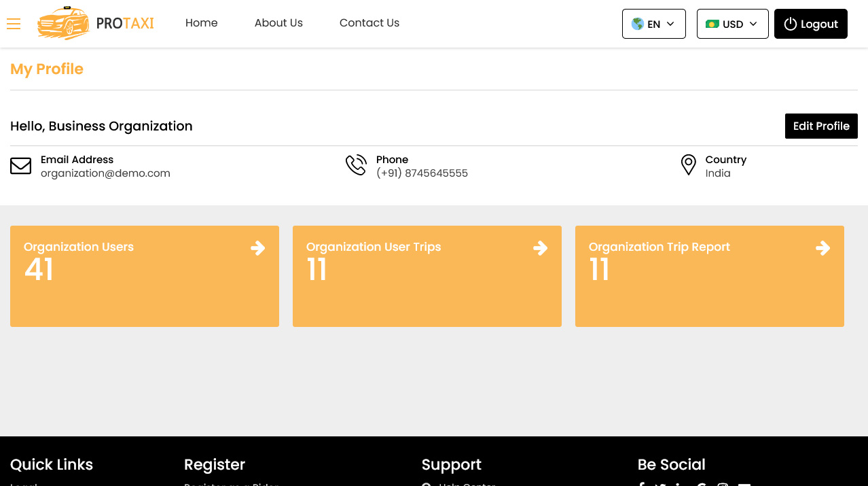Image resolution: width=868 pixels, height=486 pixels.
Task: Click the Be Social footer heading
Action: [x=672, y=464]
